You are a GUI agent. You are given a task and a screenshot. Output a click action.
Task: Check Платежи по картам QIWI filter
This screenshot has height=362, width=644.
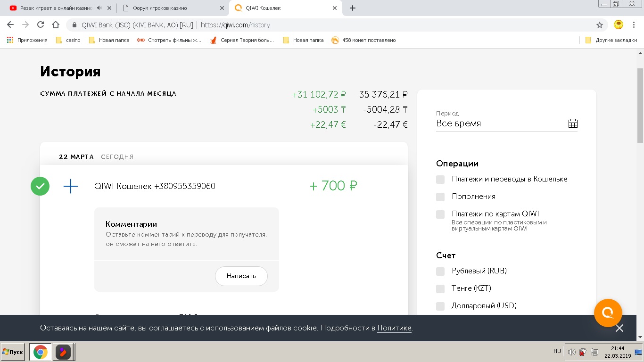click(440, 214)
